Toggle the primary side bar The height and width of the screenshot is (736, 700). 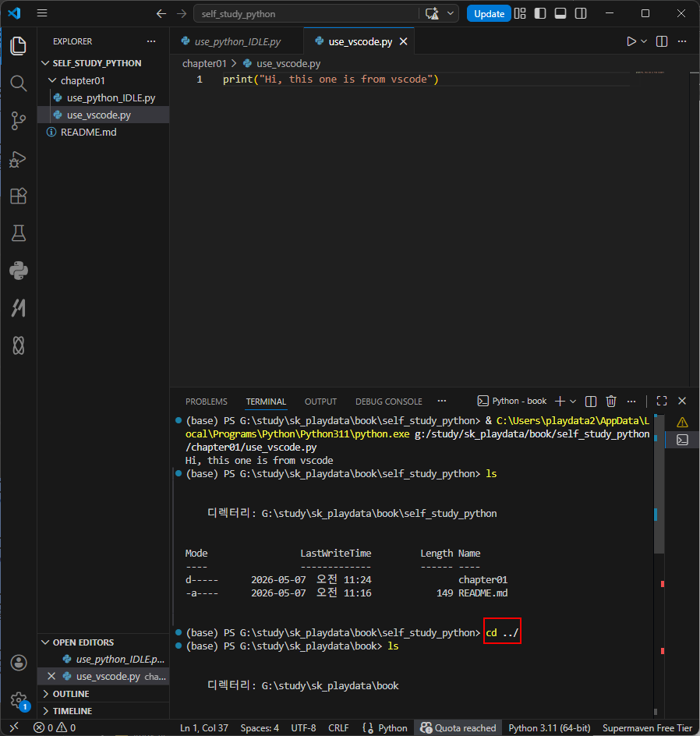[x=540, y=13]
